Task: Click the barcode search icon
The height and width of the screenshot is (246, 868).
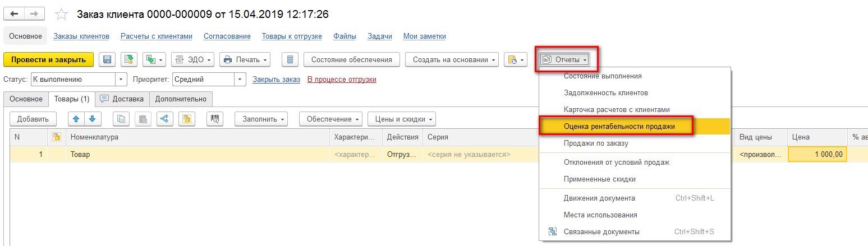Action: click(x=215, y=119)
